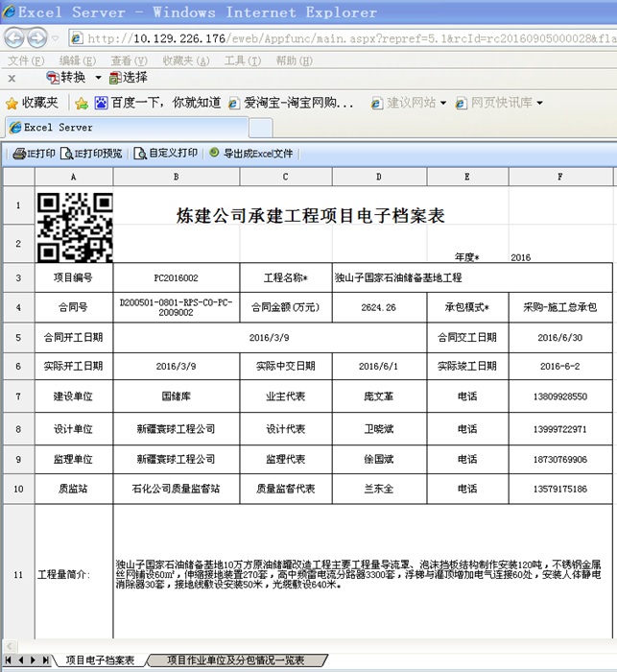
Task: Select column A header
Action: (x=74, y=177)
